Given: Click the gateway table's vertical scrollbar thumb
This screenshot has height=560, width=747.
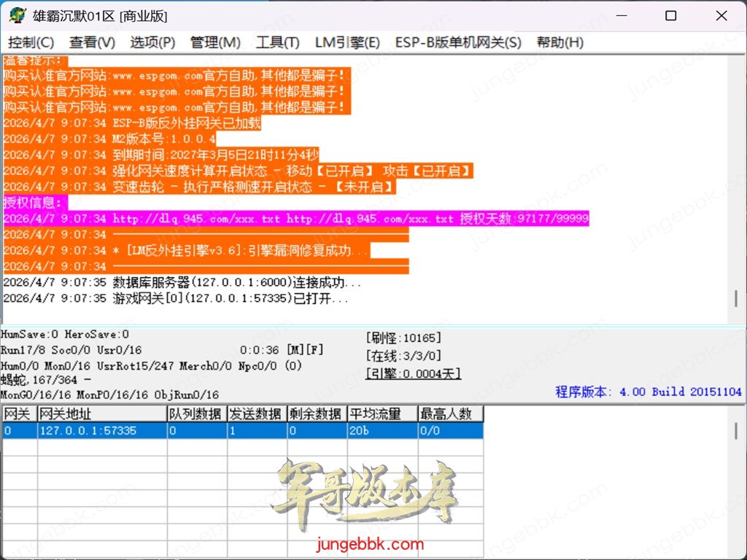Looking at the screenshot, I should (x=735, y=431).
